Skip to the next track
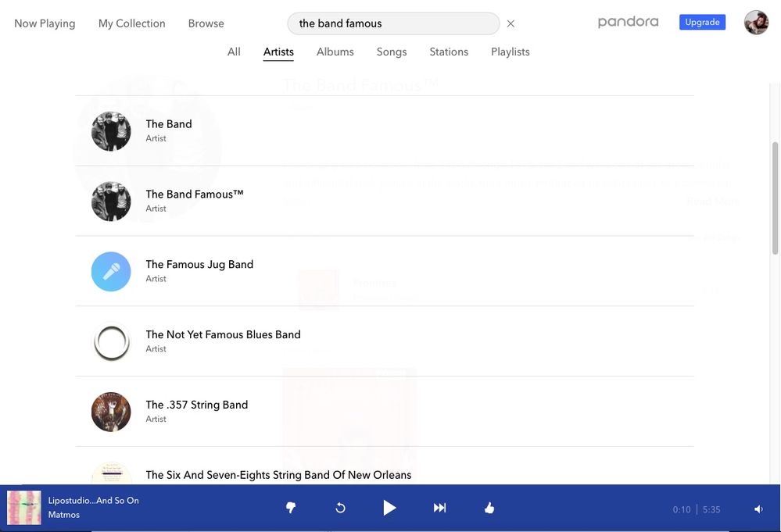 coord(439,508)
